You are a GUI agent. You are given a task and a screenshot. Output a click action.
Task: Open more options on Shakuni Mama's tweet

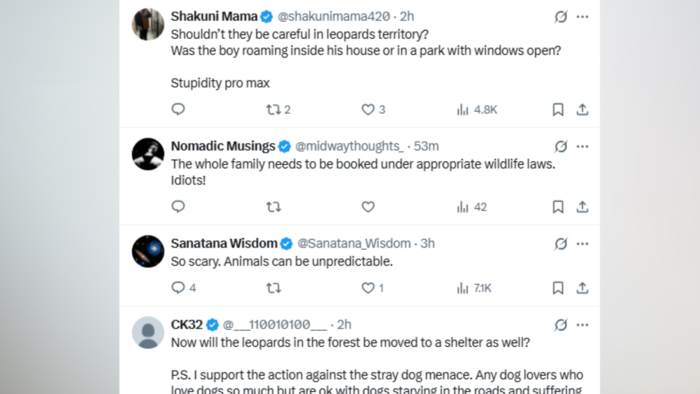582,17
